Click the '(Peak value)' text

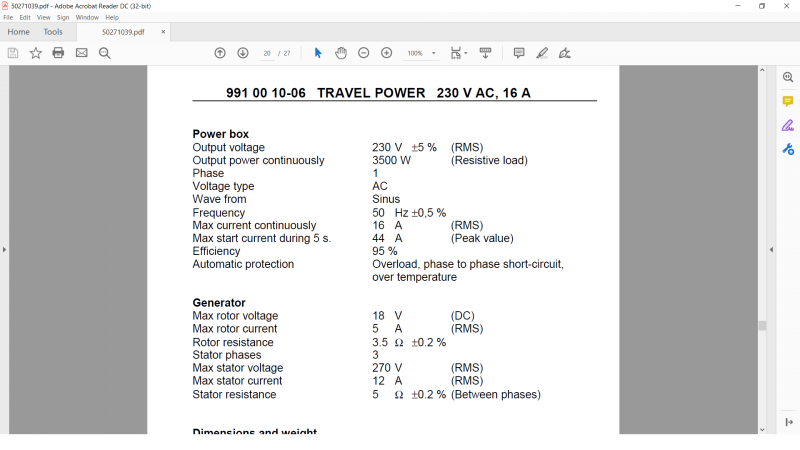coord(482,238)
